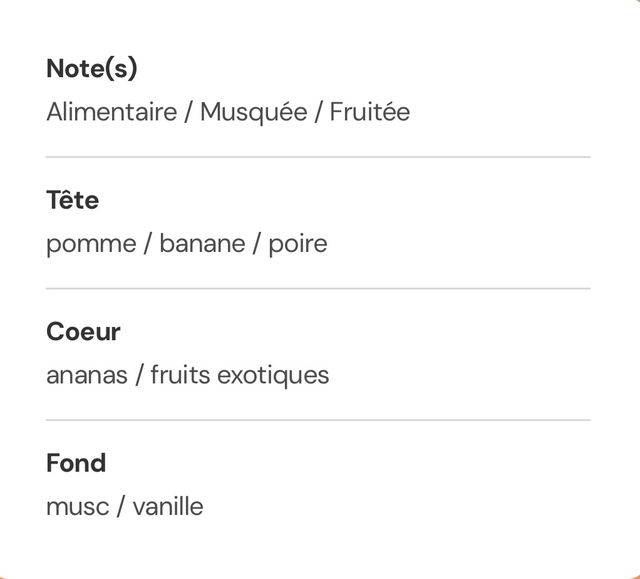
Task: Click the "Coeur" heading
Action: pos(83,332)
